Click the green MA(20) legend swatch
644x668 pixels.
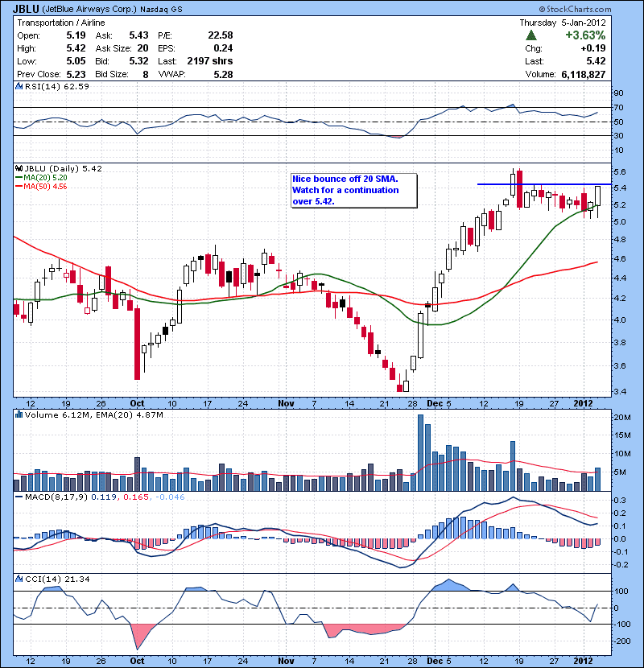click(x=19, y=178)
